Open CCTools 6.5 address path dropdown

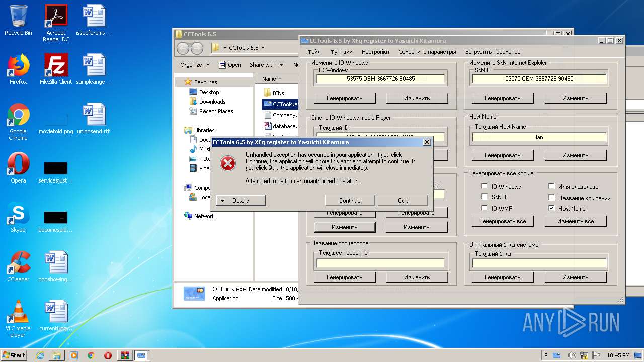[263, 48]
